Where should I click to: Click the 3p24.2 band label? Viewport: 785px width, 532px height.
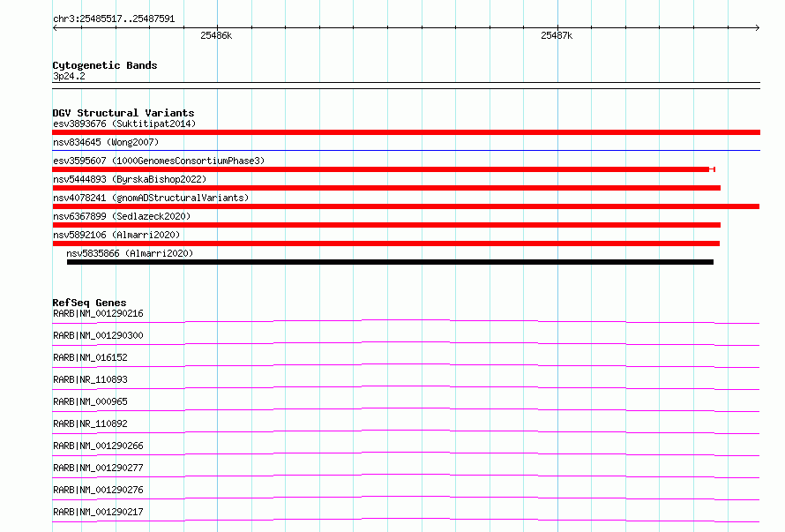pyautogui.click(x=69, y=76)
